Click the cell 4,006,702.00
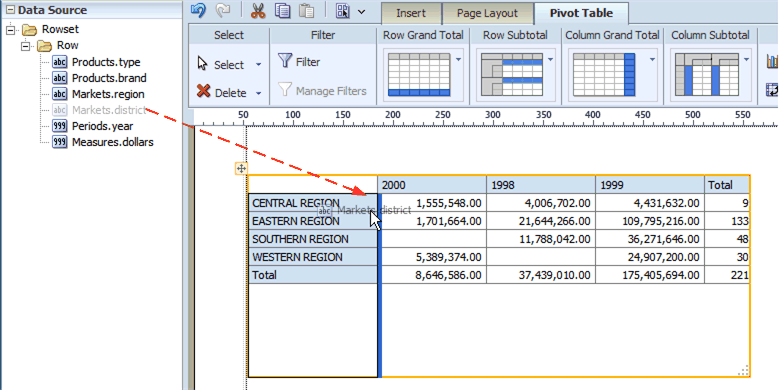783x390 pixels. (x=541, y=203)
